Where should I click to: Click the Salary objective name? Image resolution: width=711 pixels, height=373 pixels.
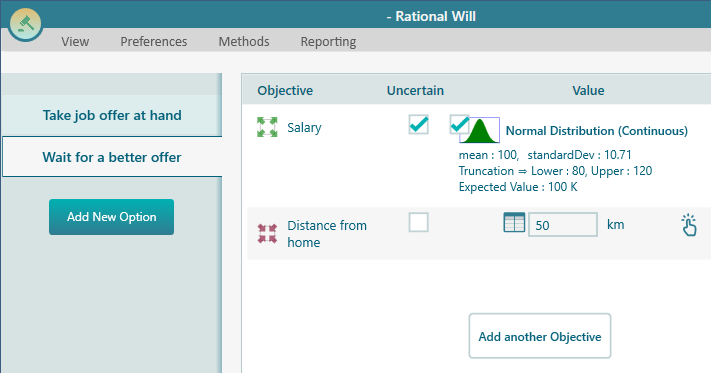304,128
